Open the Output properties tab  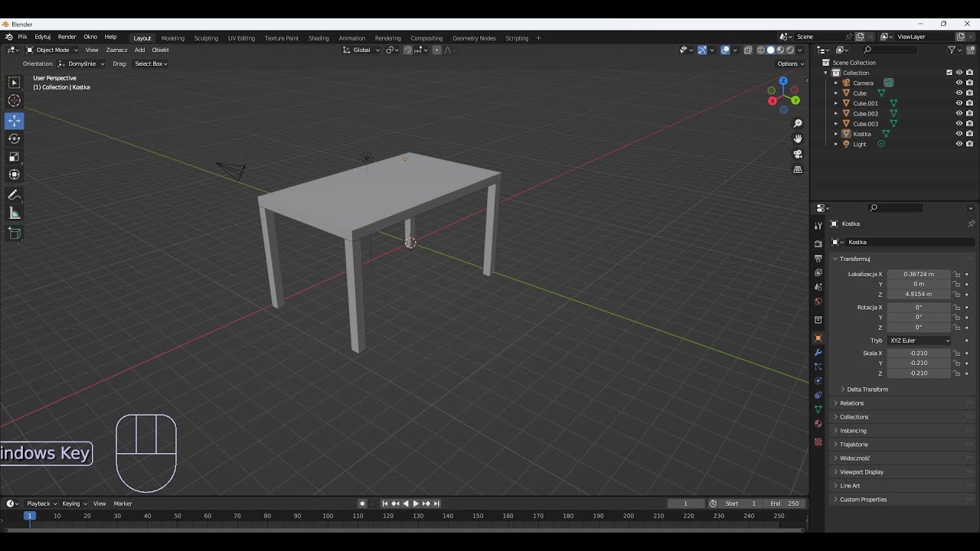click(x=818, y=259)
